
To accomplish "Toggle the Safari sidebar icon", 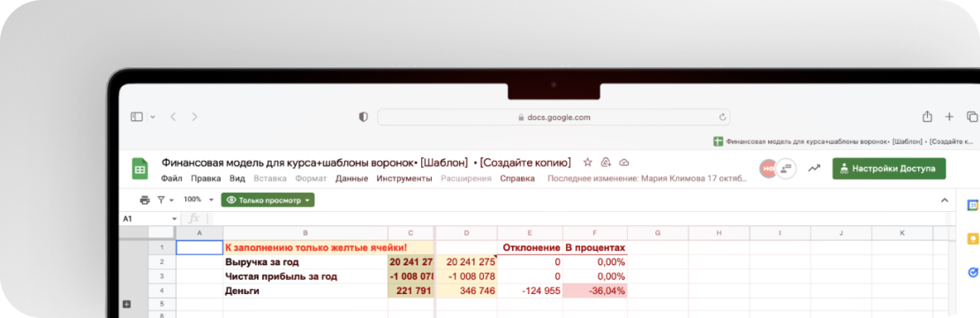I will (137, 117).
